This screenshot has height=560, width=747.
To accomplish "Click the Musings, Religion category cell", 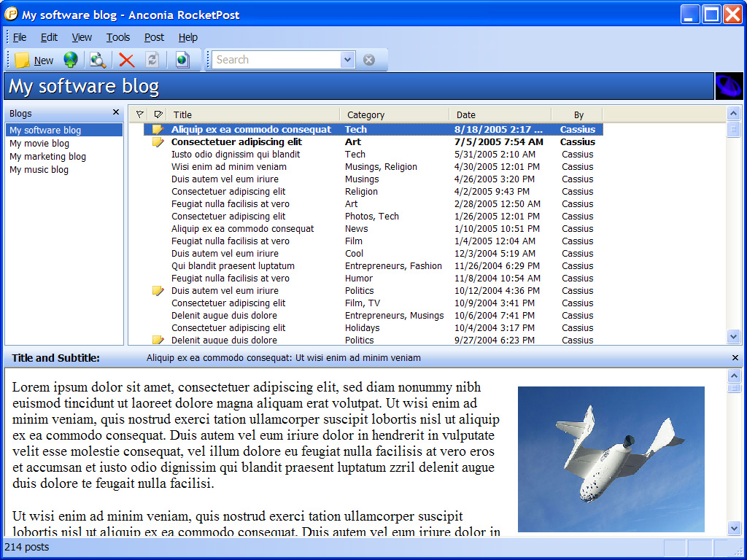I will (x=381, y=167).
